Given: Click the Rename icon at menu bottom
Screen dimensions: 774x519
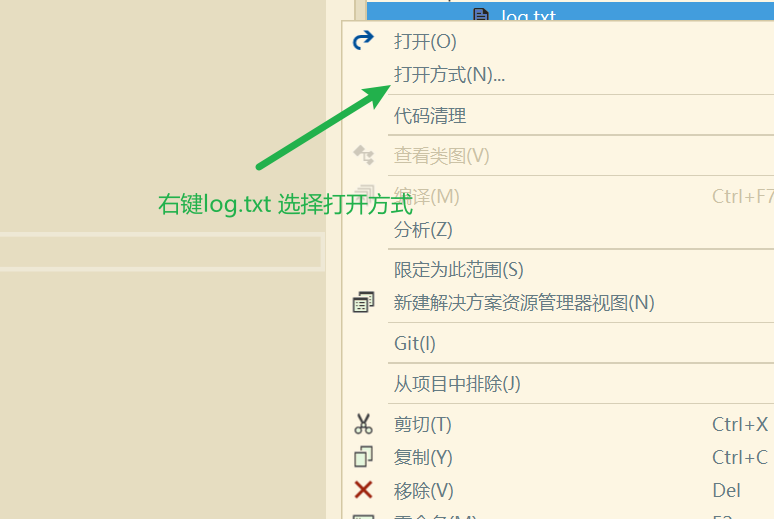Looking at the screenshot, I should (x=364, y=516).
